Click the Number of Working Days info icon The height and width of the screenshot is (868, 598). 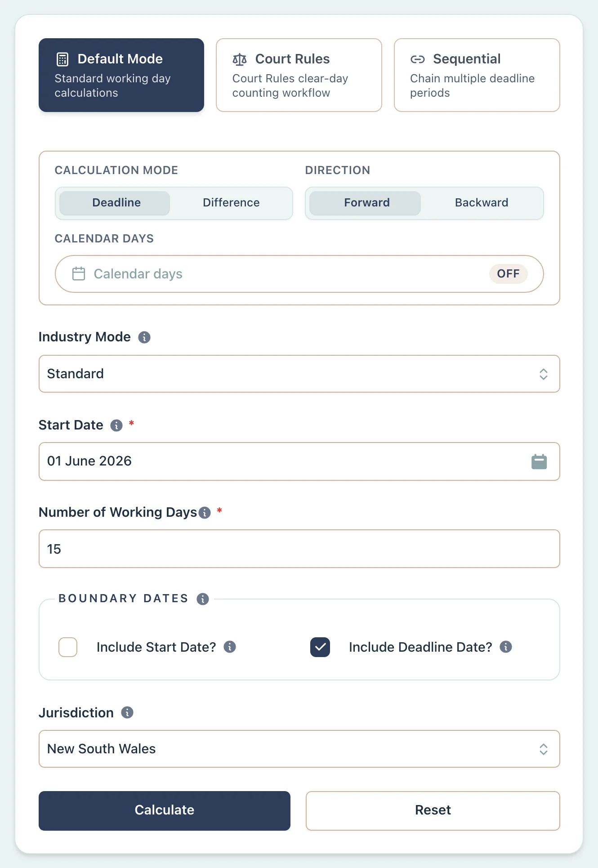205,513
